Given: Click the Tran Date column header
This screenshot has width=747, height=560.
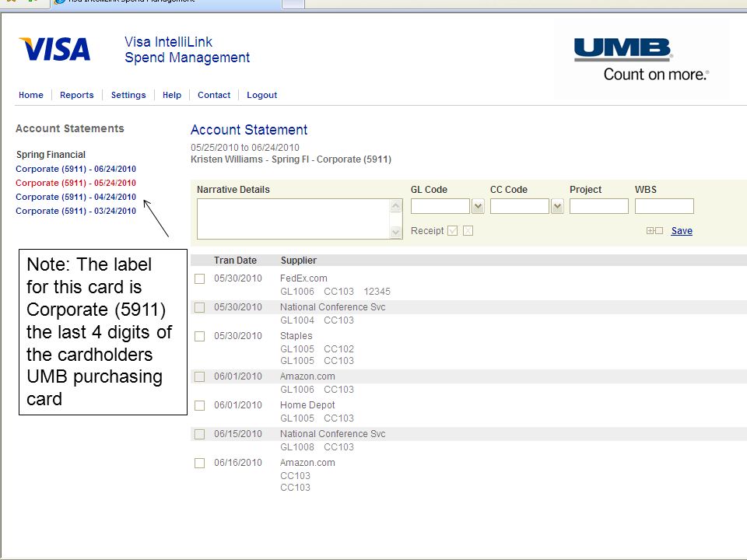Looking at the screenshot, I should point(235,261).
